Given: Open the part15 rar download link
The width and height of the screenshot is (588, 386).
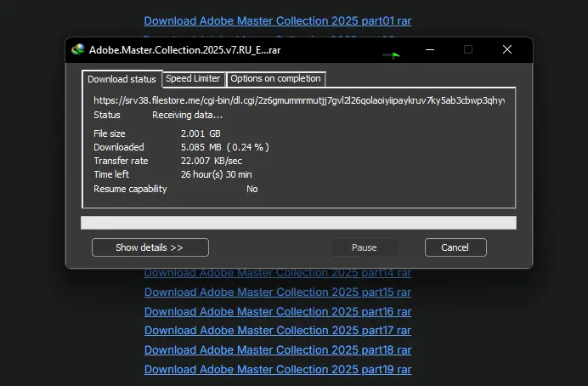Looking at the screenshot, I should point(278,292).
